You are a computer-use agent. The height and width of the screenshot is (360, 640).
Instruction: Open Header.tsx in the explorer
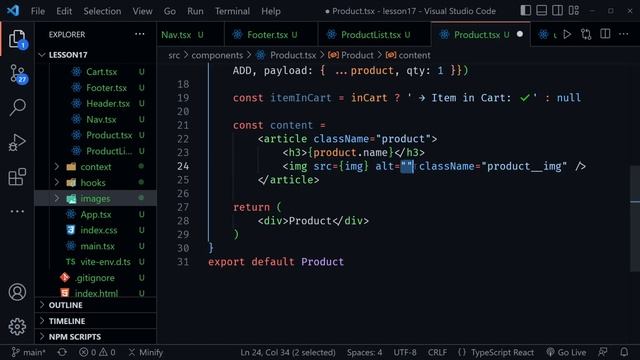pyautogui.click(x=96, y=104)
